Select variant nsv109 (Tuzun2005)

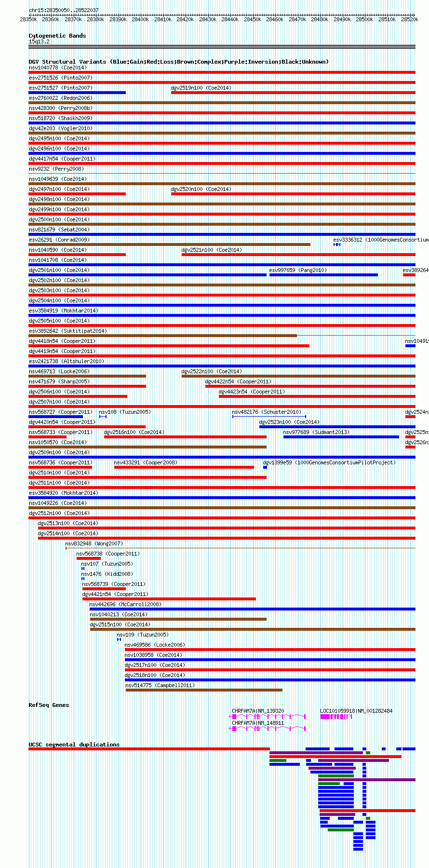(x=143, y=635)
